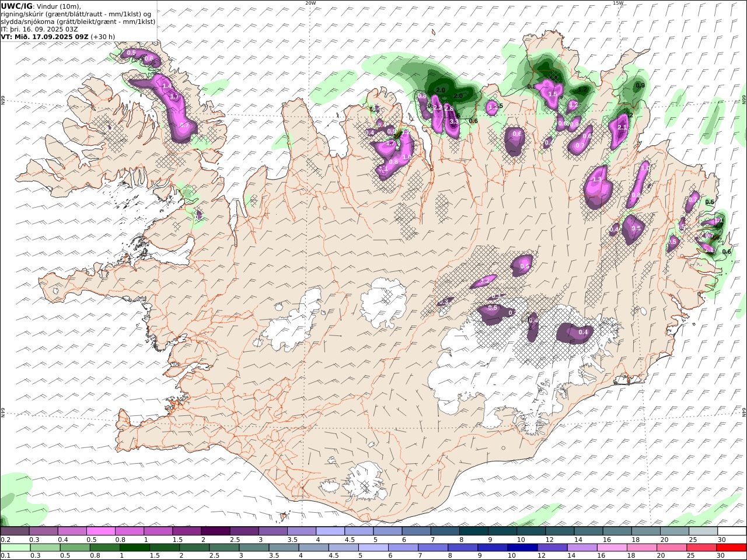The width and height of the screenshot is (747, 560).
Task: Click the 66N label on left edge
Action: click(3, 100)
